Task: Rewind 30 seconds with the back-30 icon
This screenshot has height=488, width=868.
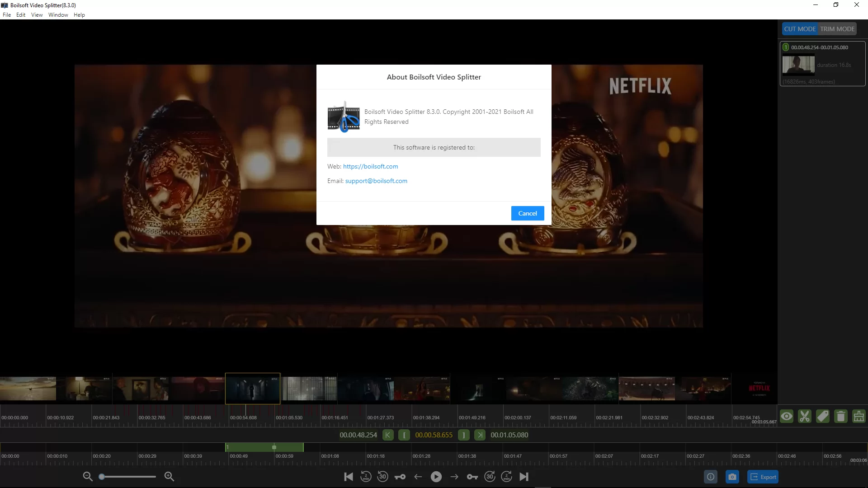Action: coord(383,477)
